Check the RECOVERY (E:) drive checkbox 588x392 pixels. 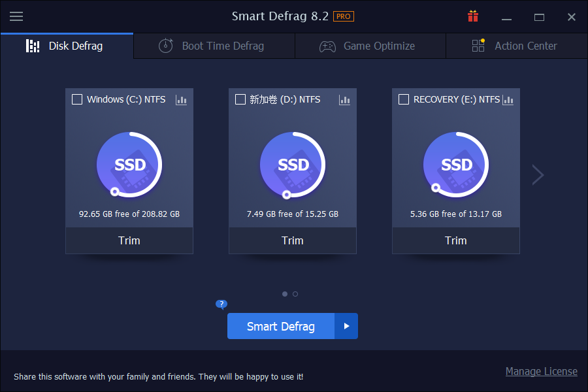(404, 99)
